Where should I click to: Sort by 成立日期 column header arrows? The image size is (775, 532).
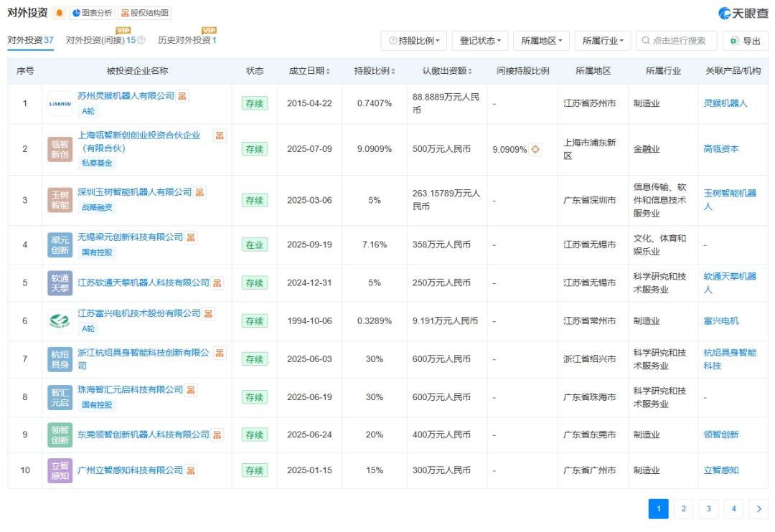click(328, 71)
